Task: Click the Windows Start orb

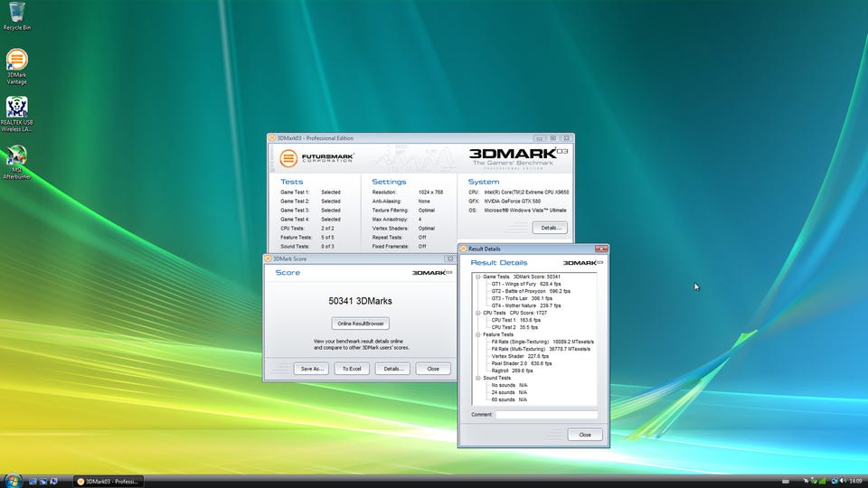Action: pyautogui.click(x=12, y=480)
